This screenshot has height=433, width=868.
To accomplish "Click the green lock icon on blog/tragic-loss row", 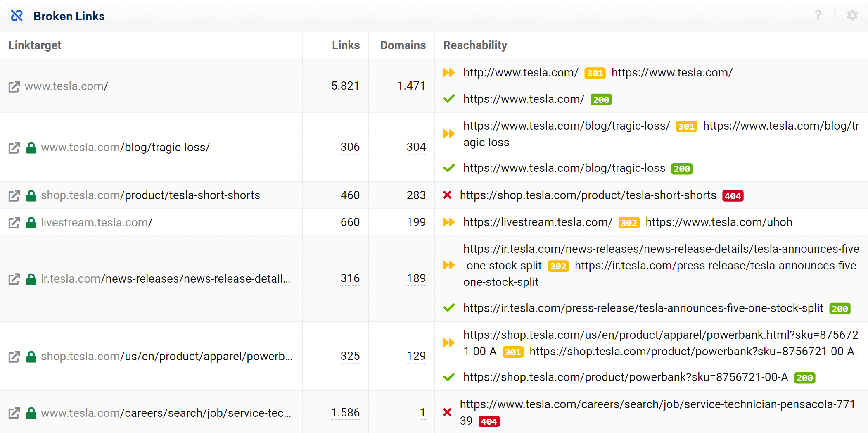I will tap(31, 148).
